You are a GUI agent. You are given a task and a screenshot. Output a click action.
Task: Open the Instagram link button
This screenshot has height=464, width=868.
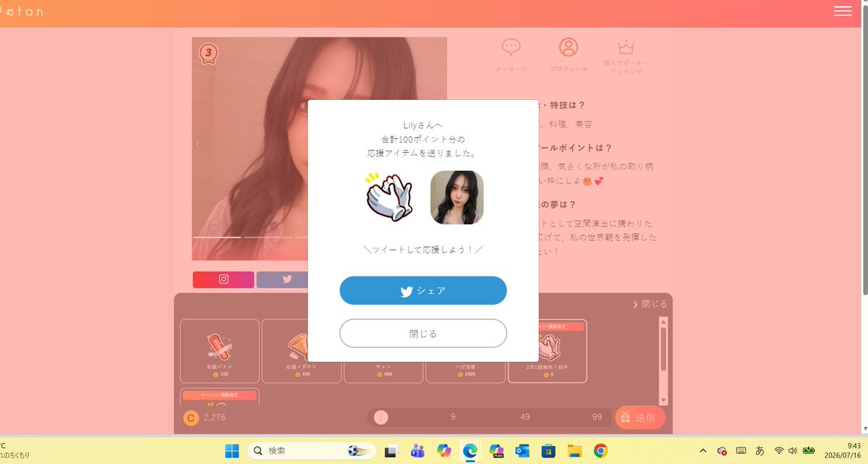(224, 279)
